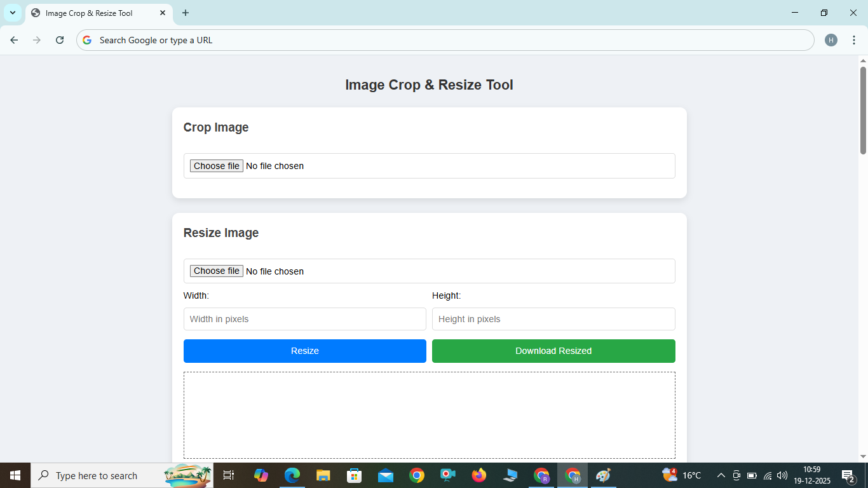Image resolution: width=868 pixels, height=488 pixels.
Task: Open Chrome three-dot menu
Action: coord(853,40)
